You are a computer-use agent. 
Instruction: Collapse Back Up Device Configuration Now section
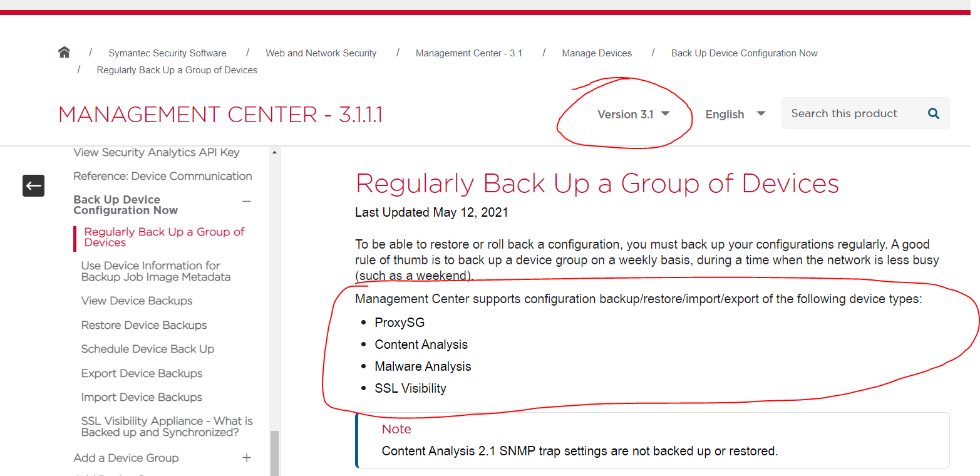(247, 202)
